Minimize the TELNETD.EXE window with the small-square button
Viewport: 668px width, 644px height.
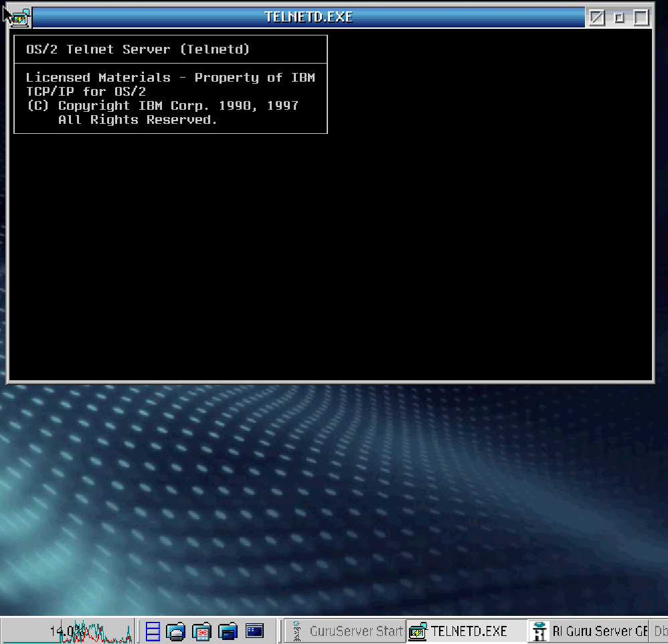pos(619,17)
